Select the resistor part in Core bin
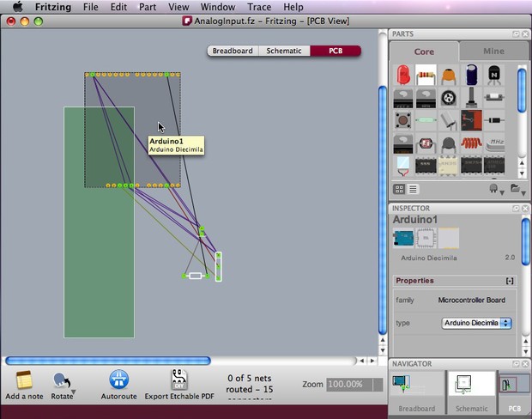 click(x=426, y=75)
